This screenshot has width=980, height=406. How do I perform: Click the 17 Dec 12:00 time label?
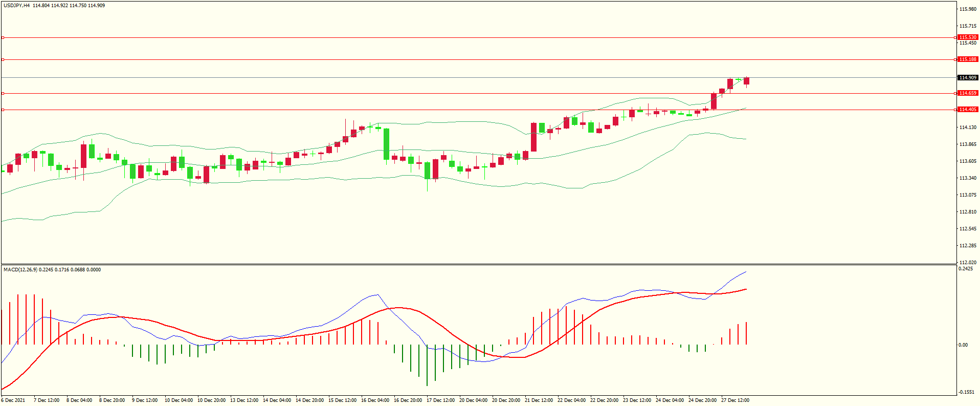coord(441,400)
